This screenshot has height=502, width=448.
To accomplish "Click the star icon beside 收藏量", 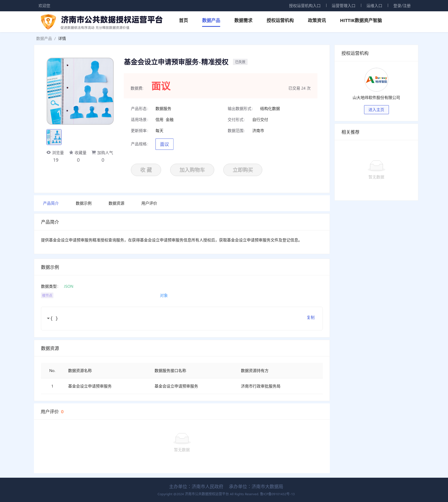I will coord(71,152).
